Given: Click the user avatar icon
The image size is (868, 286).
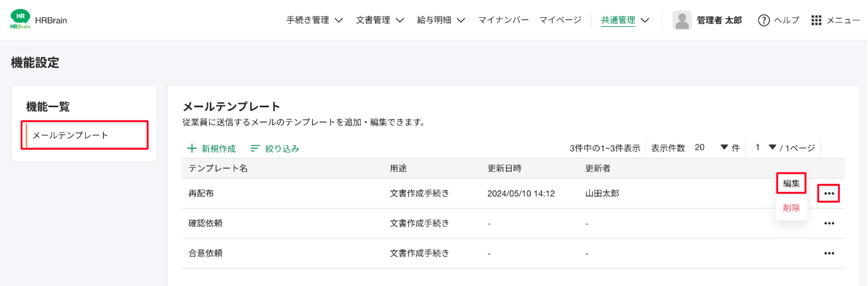Looking at the screenshot, I should pyautogui.click(x=682, y=21).
